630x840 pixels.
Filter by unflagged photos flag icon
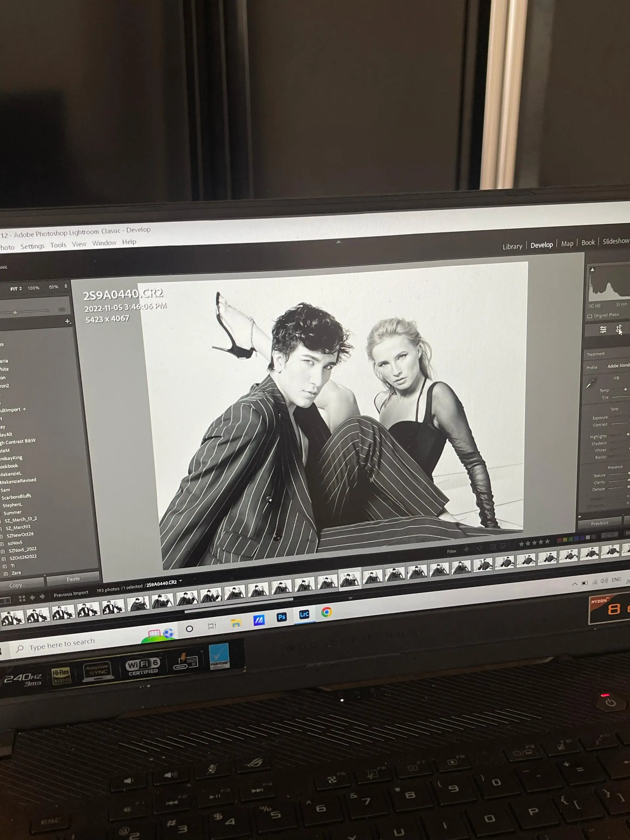pos(479,548)
